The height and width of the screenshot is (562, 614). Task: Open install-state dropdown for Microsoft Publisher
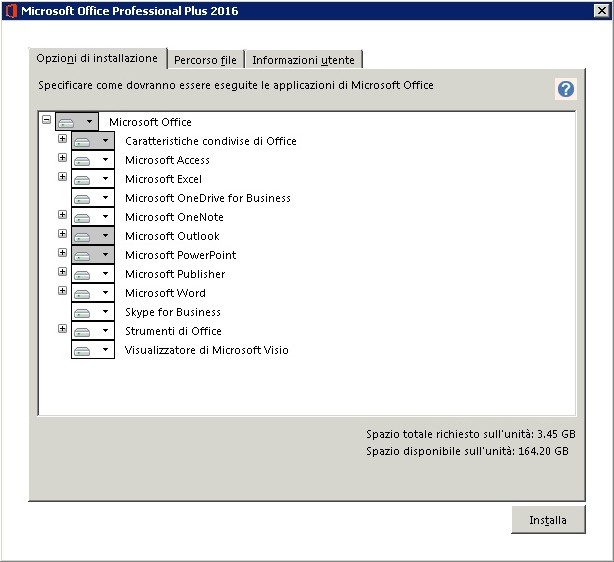coord(93,274)
